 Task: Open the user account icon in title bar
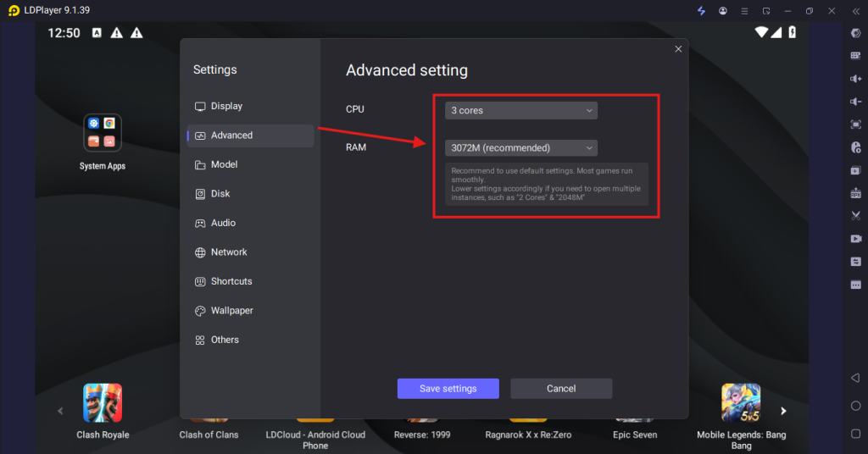click(x=723, y=11)
